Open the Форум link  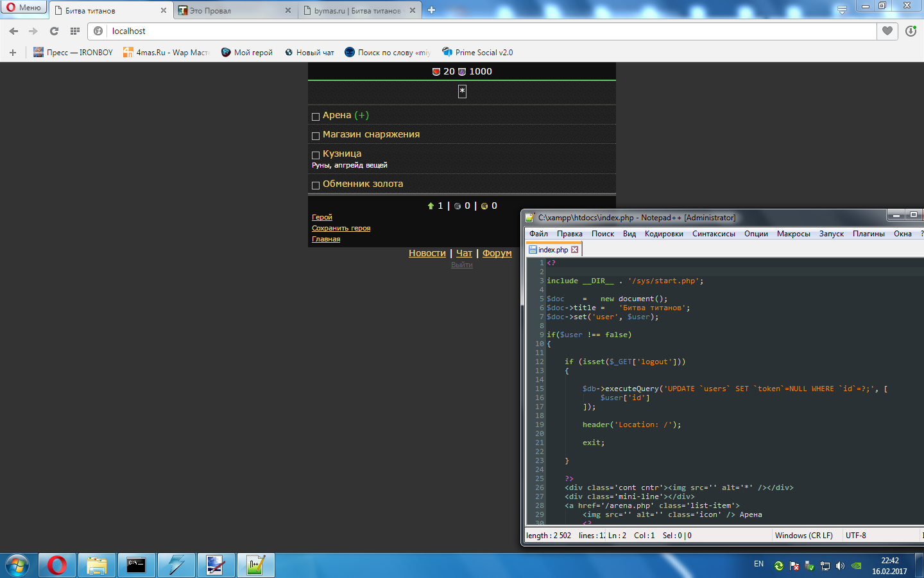coord(497,253)
